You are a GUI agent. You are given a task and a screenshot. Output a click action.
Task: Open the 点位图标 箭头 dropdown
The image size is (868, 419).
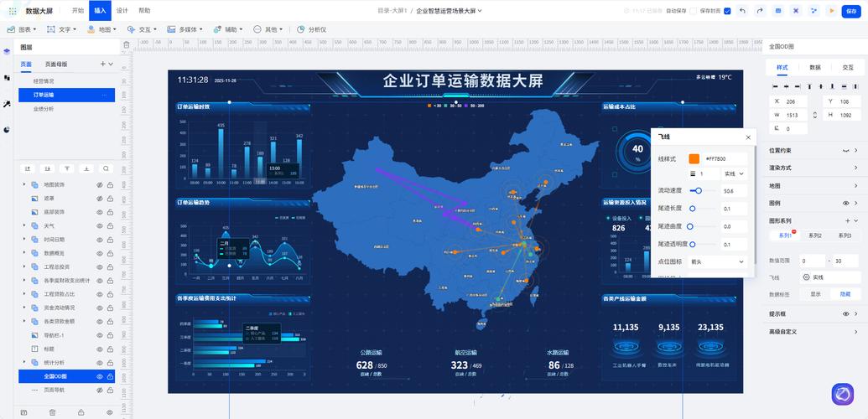[x=717, y=261]
